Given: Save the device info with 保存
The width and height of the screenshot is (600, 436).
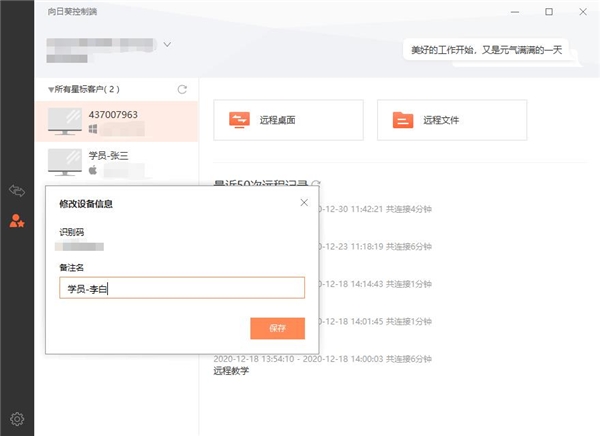Looking at the screenshot, I should click(278, 328).
